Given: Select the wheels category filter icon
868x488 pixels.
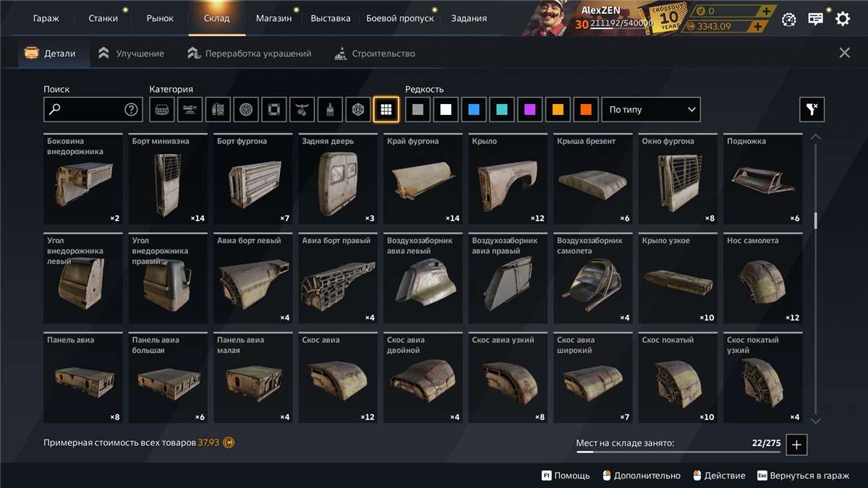Looking at the screenshot, I should (x=246, y=110).
